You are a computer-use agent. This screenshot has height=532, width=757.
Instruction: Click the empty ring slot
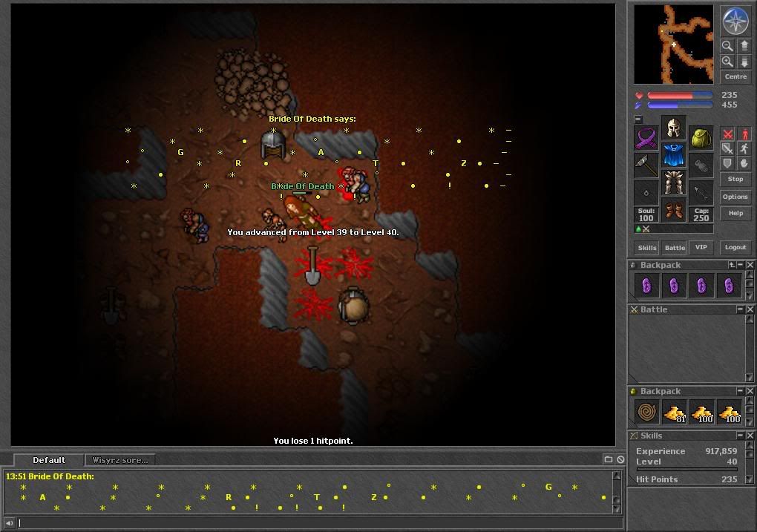click(646, 193)
